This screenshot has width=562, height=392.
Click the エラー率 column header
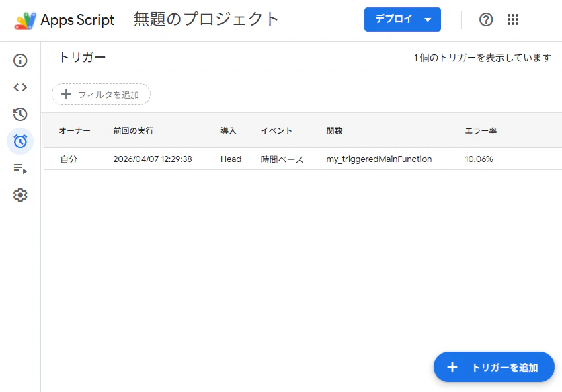point(481,131)
